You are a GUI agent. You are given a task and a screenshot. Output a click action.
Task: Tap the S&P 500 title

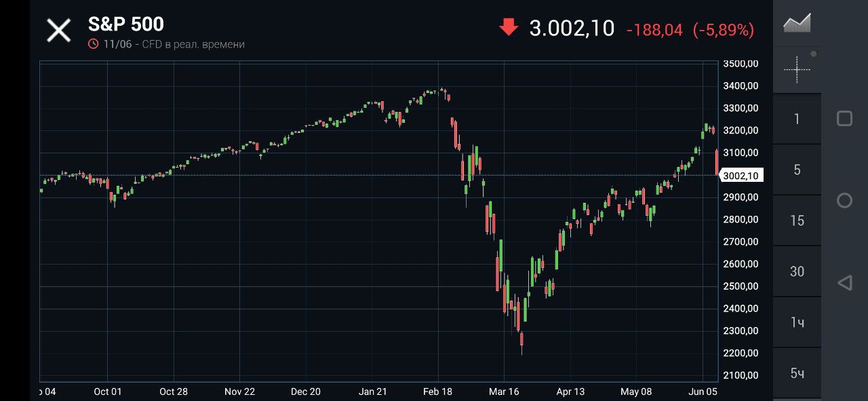126,24
